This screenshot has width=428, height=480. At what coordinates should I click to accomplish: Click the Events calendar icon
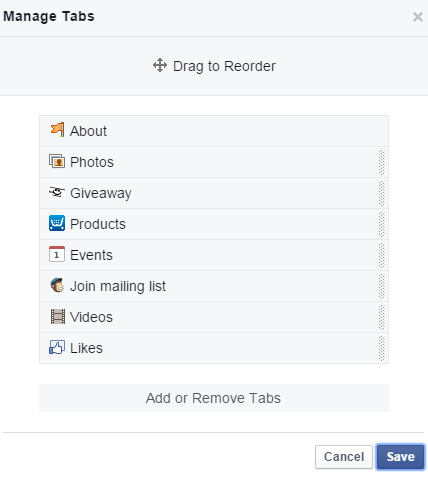(x=57, y=254)
